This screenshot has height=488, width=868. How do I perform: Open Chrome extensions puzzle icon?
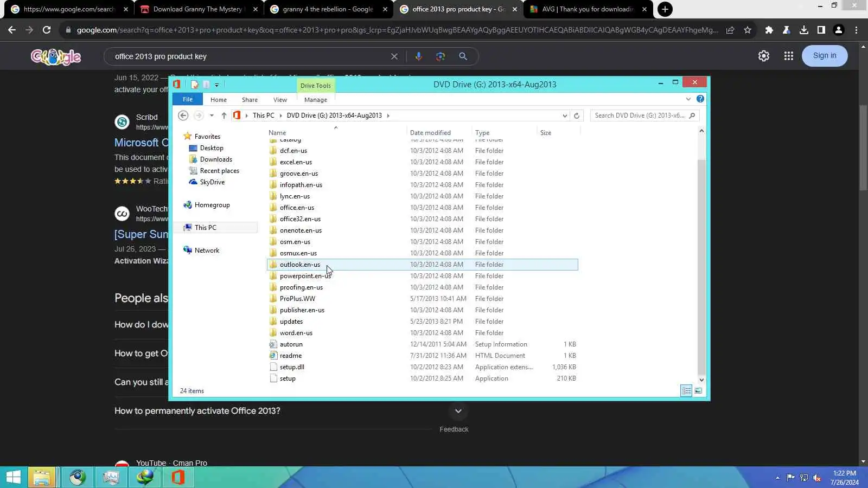tap(769, 30)
